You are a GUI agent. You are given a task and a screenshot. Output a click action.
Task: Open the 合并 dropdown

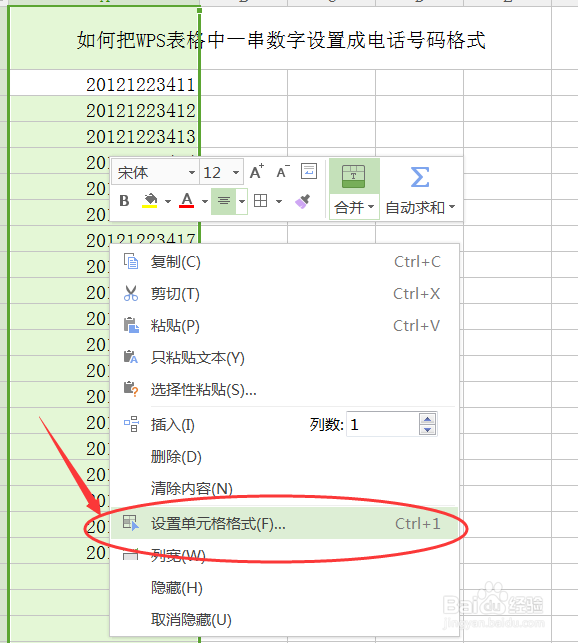(x=354, y=207)
